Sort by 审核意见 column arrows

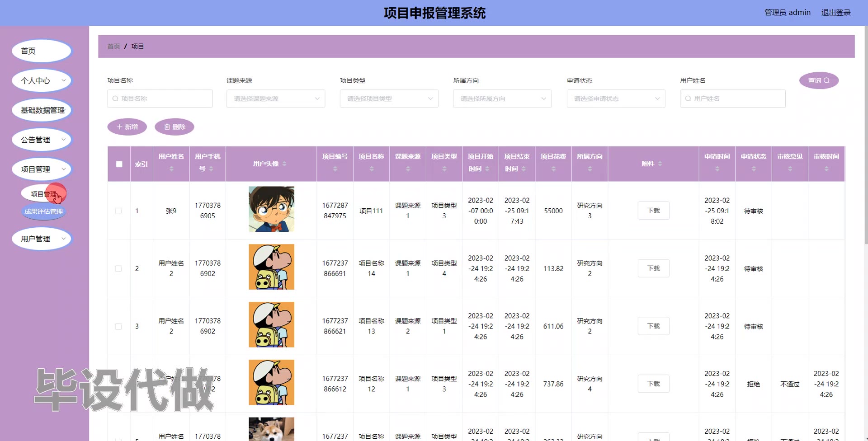790,169
